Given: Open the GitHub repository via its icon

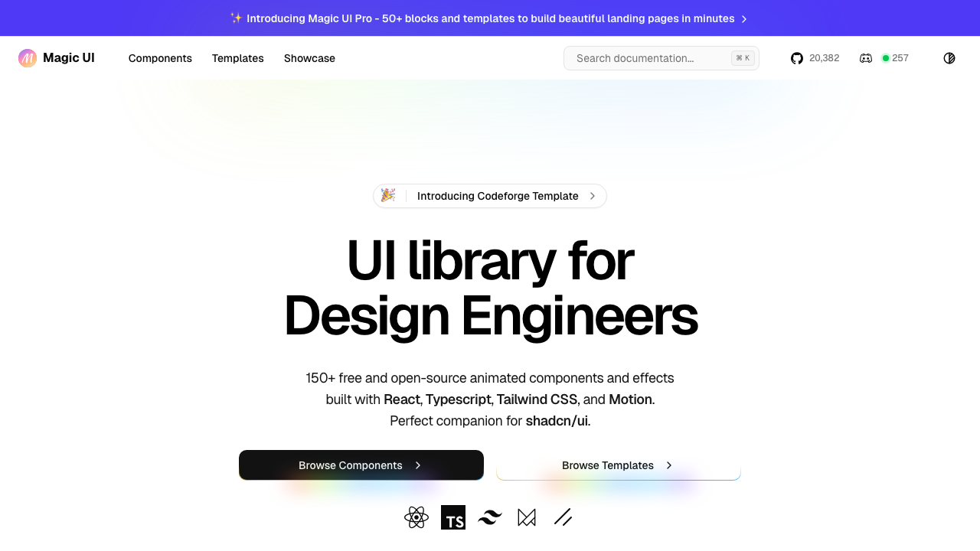Looking at the screenshot, I should (x=796, y=58).
